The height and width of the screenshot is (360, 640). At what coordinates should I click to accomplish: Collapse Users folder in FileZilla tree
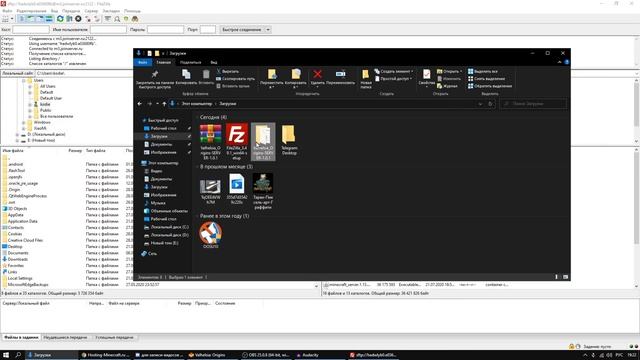pos(24,80)
